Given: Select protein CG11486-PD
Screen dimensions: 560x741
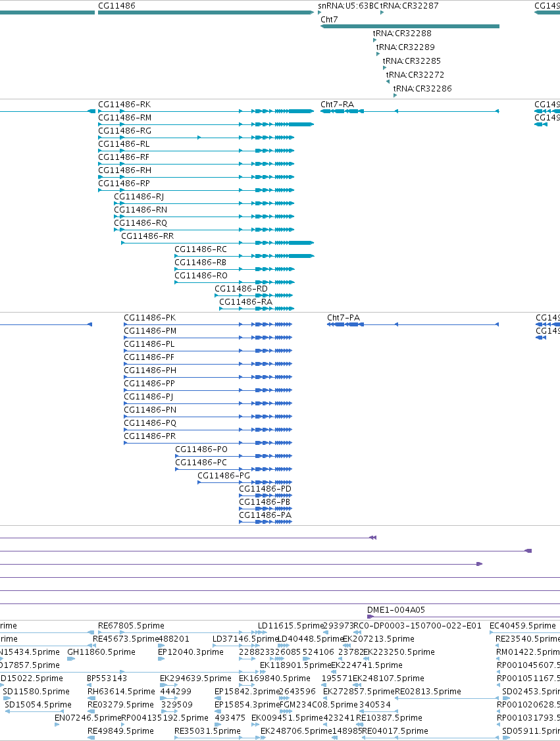Looking at the screenshot, I should (265, 489).
